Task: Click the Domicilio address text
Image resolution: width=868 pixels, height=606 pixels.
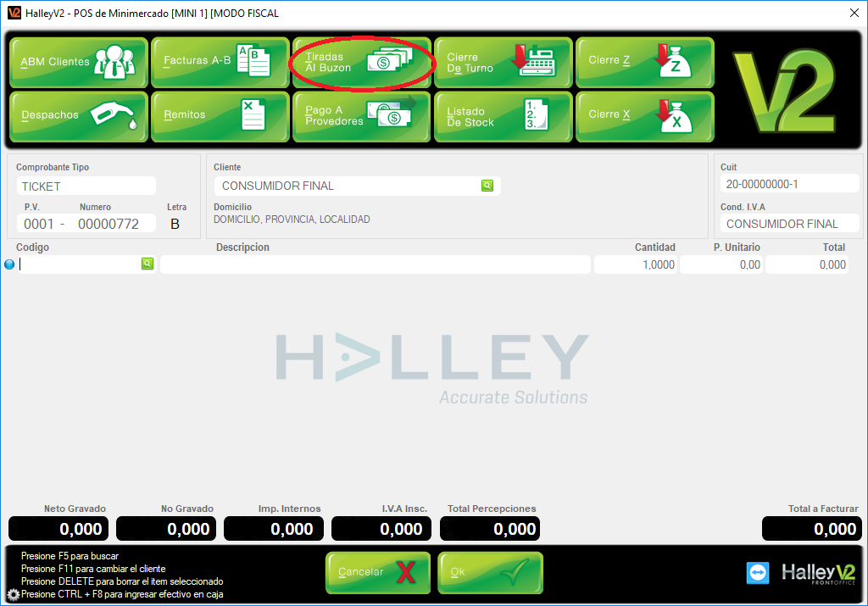Action: [292, 220]
